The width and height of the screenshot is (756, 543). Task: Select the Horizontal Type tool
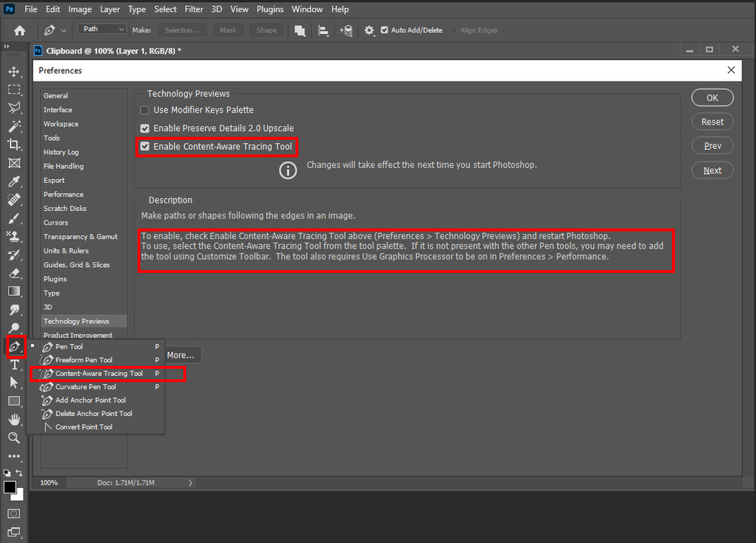14,365
